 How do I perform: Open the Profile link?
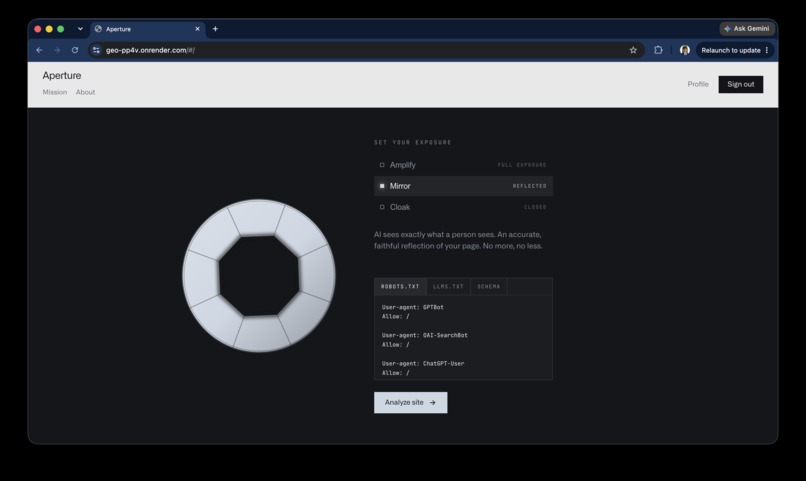pyautogui.click(x=698, y=84)
